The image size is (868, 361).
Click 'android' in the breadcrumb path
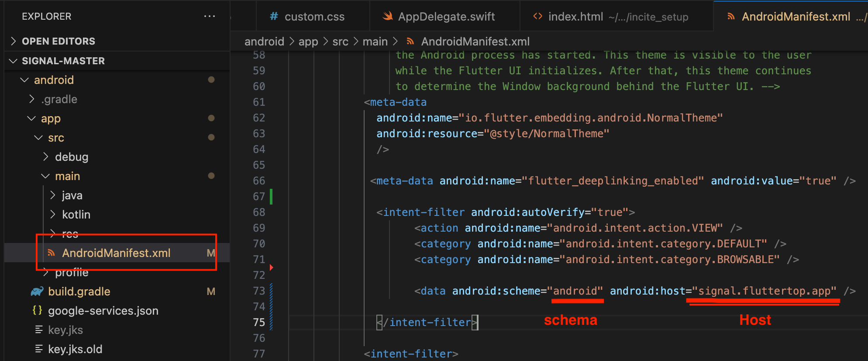(x=264, y=42)
